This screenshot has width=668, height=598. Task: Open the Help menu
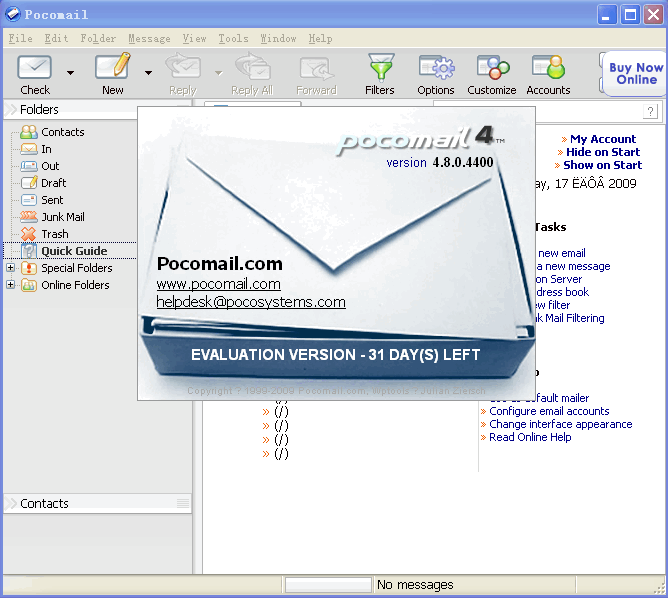point(320,38)
